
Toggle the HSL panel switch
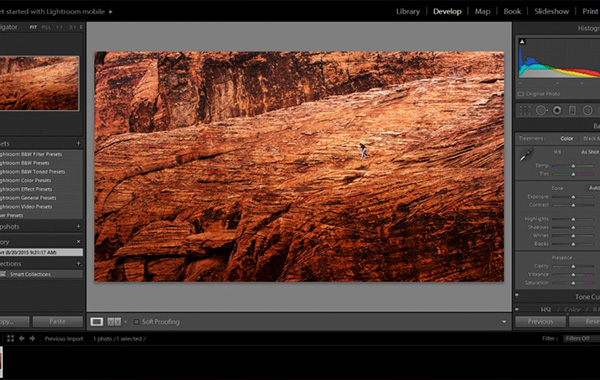(x=517, y=309)
